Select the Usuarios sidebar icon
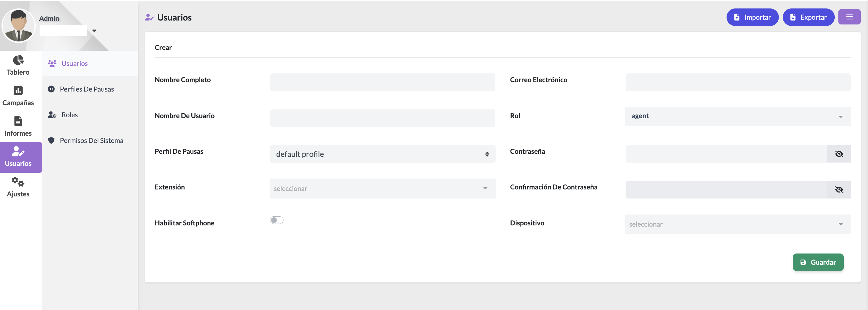Image resolution: width=868 pixels, height=310 pixels. coord(18,152)
